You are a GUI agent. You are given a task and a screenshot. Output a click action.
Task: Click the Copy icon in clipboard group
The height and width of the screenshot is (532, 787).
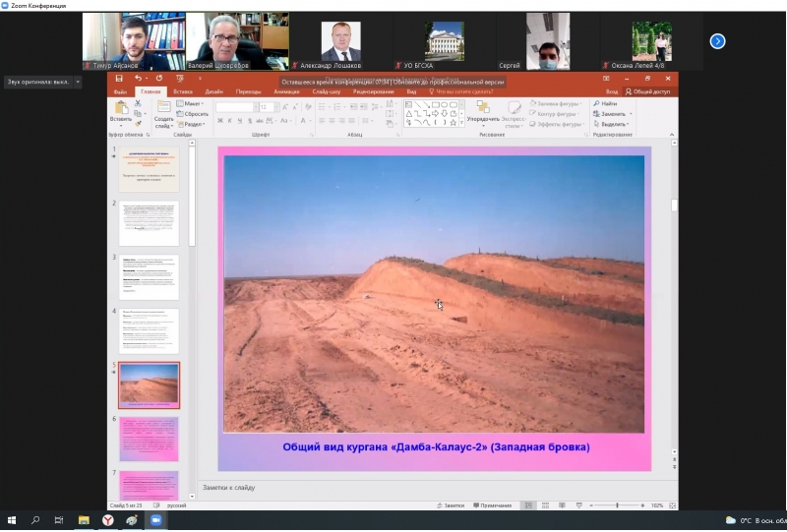[x=138, y=113]
